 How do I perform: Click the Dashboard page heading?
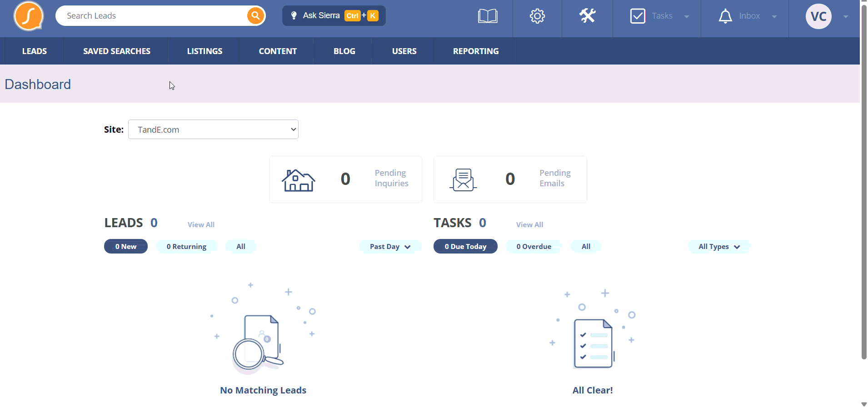[38, 85]
